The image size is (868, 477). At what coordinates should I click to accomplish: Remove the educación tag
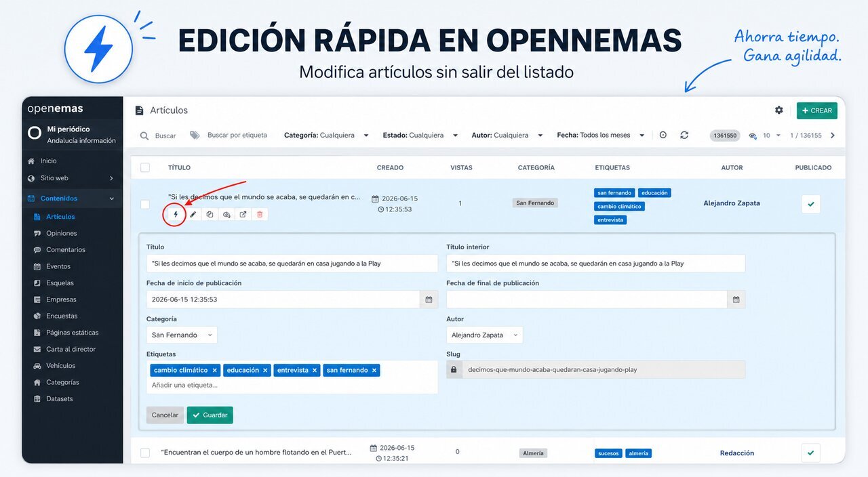(265, 371)
